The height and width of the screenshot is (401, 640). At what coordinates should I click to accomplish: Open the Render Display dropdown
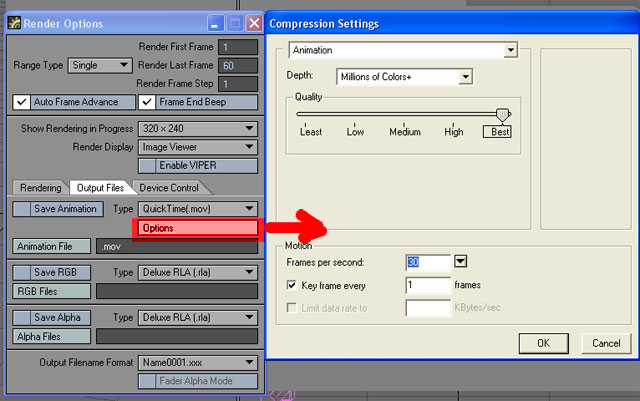(198, 147)
